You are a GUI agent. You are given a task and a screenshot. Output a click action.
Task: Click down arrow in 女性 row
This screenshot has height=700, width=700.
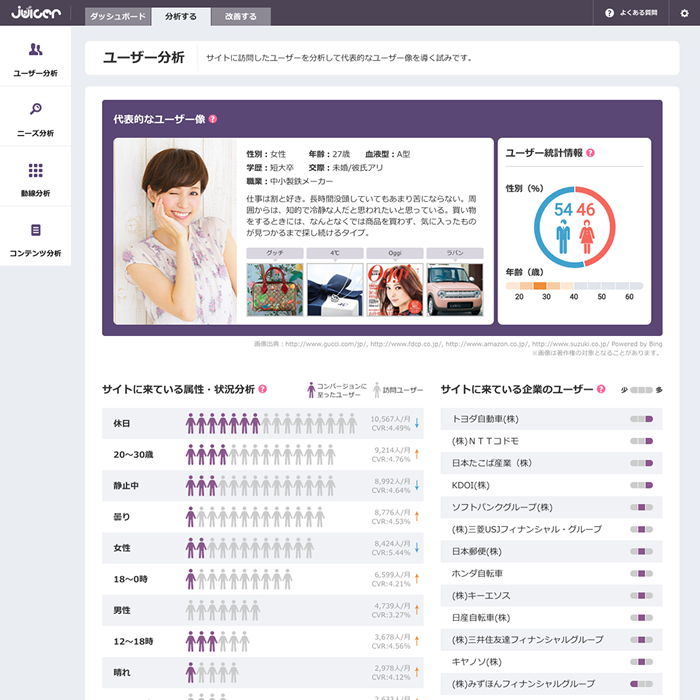pos(417,548)
